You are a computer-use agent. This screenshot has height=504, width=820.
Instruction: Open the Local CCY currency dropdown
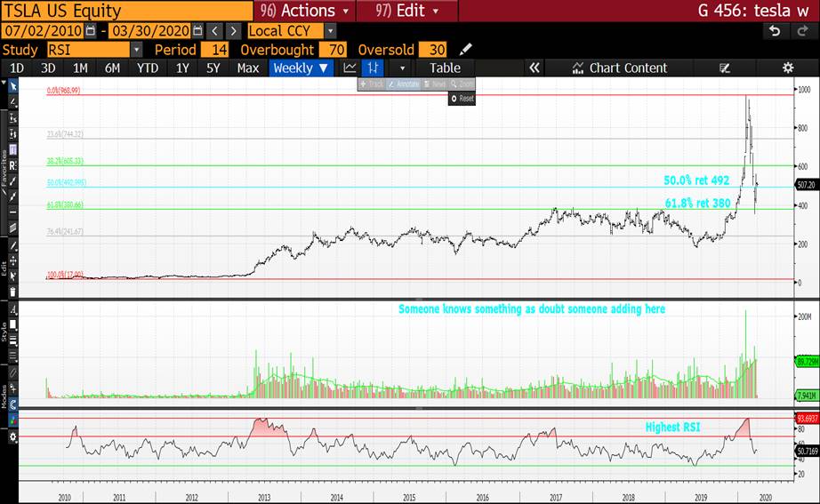(330, 31)
